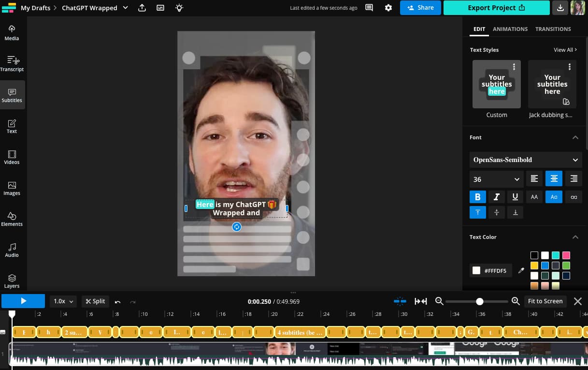Viewport: 588px width, 370px height.
Task: Collapse the Text Color section
Action: pyautogui.click(x=575, y=237)
